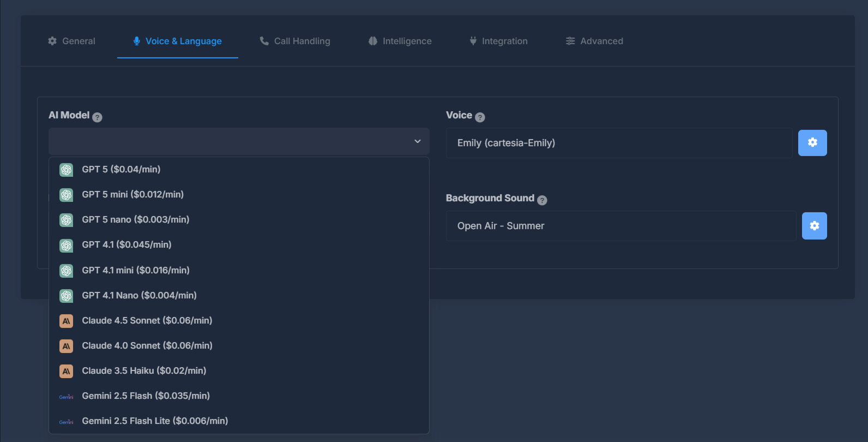
Task: Open Background Sound selector Open Air - Summer
Action: point(621,226)
